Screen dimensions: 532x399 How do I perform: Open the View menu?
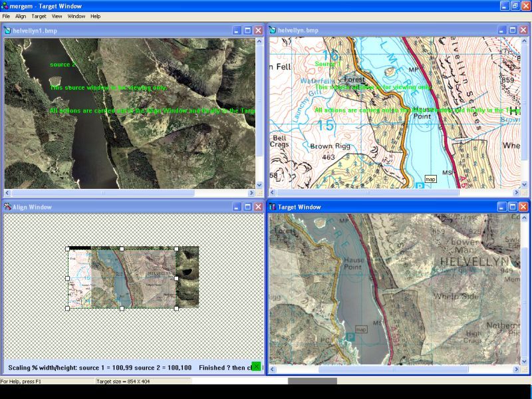[x=57, y=16]
